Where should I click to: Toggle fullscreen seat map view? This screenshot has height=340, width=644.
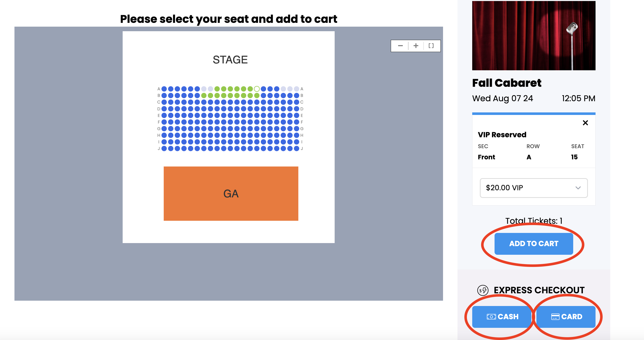[x=431, y=46]
